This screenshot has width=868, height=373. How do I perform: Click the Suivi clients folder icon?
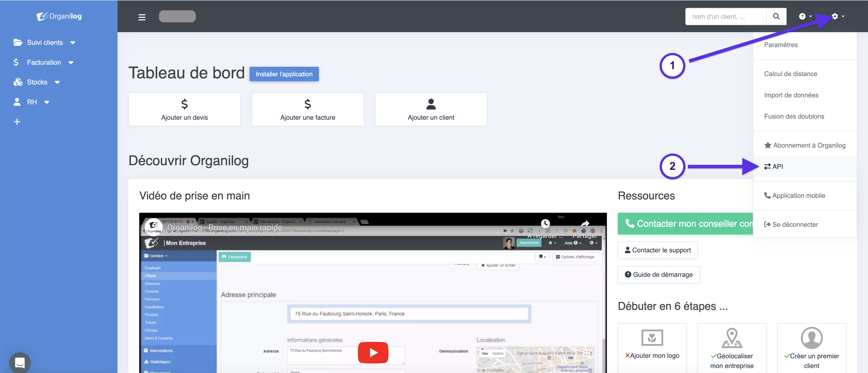pos(18,42)
